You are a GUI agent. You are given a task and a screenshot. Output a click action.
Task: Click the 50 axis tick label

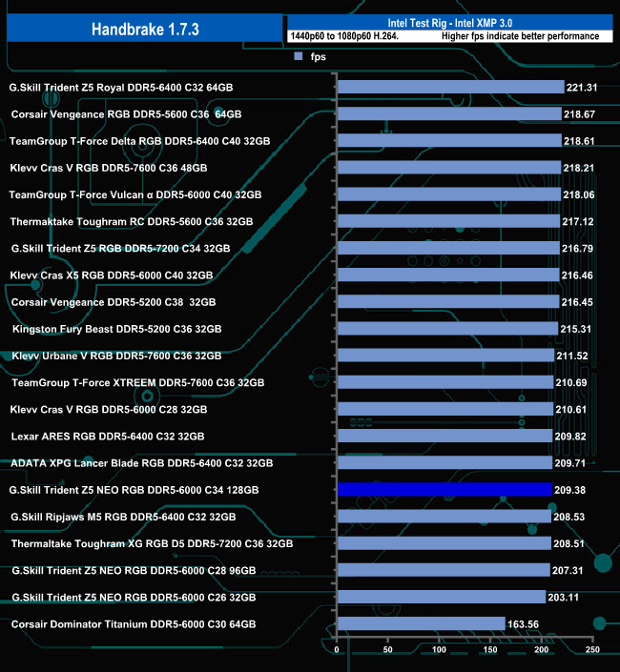coord(387,650)
